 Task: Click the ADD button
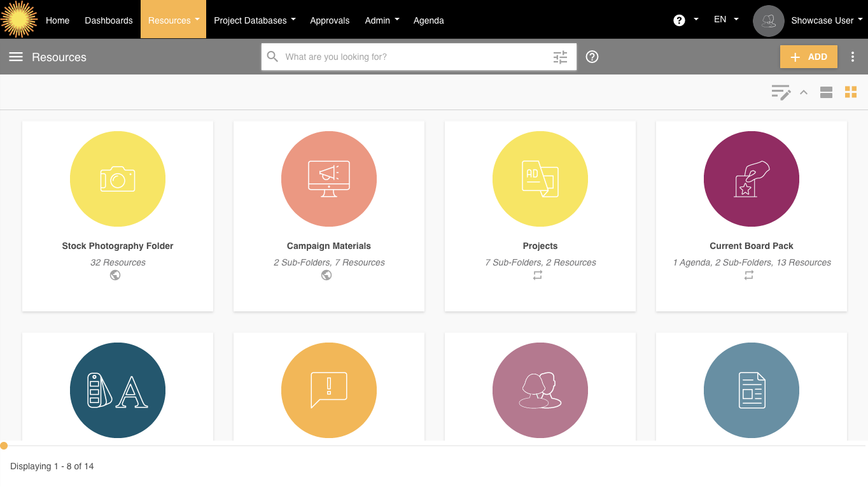click(808, 57)
